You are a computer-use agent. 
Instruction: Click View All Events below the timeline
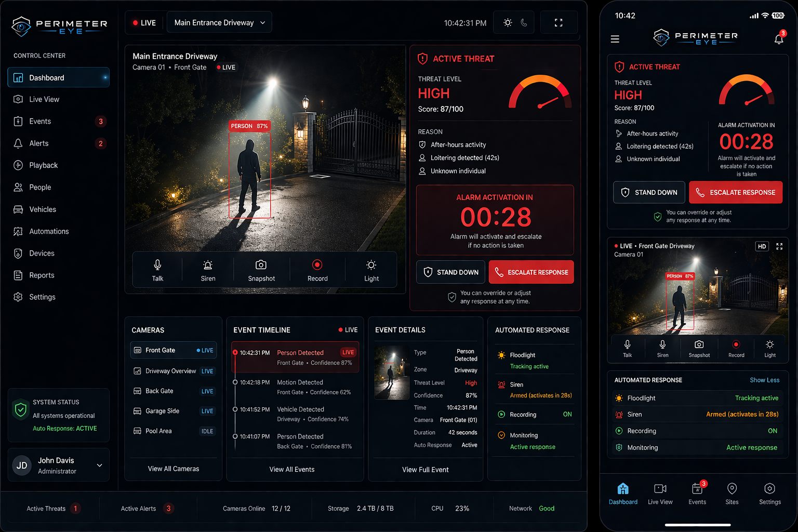(x=292, y=469)
